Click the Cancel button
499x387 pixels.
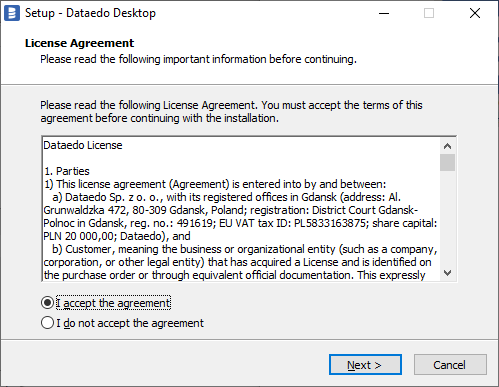pyautogui.click(x=450, y=365)
